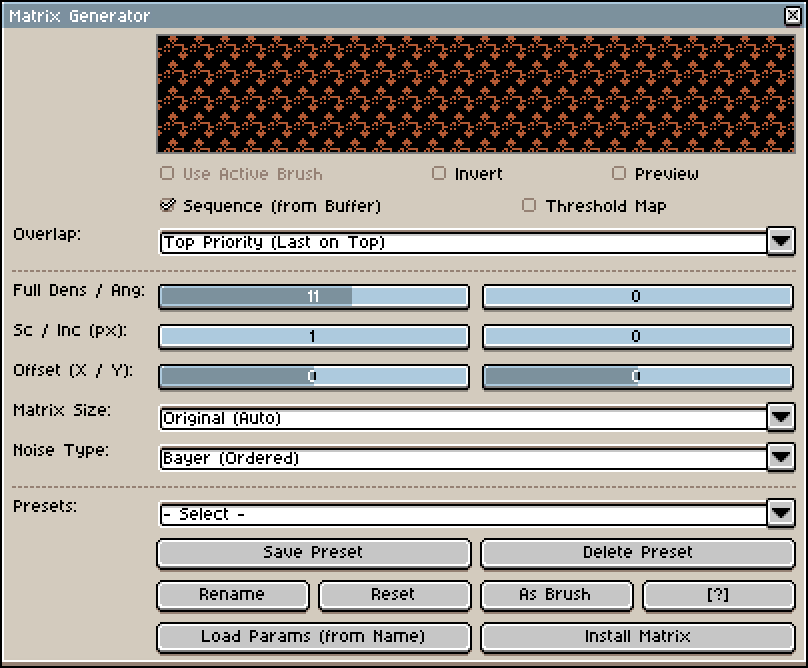Click the Reset button
Screen dimensions: 808x668
point(395,595)
